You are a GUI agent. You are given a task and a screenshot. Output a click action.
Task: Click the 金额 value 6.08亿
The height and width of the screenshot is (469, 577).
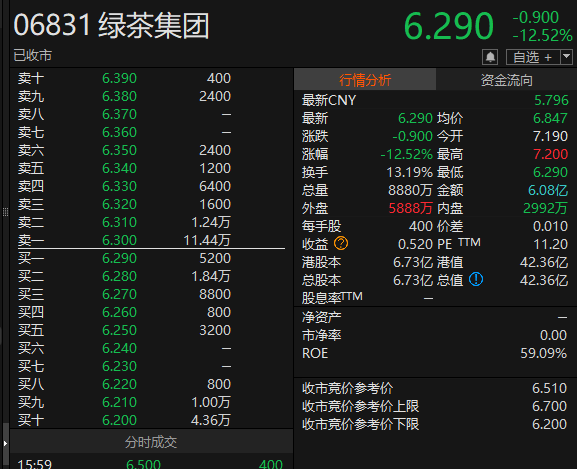[548, 190]
